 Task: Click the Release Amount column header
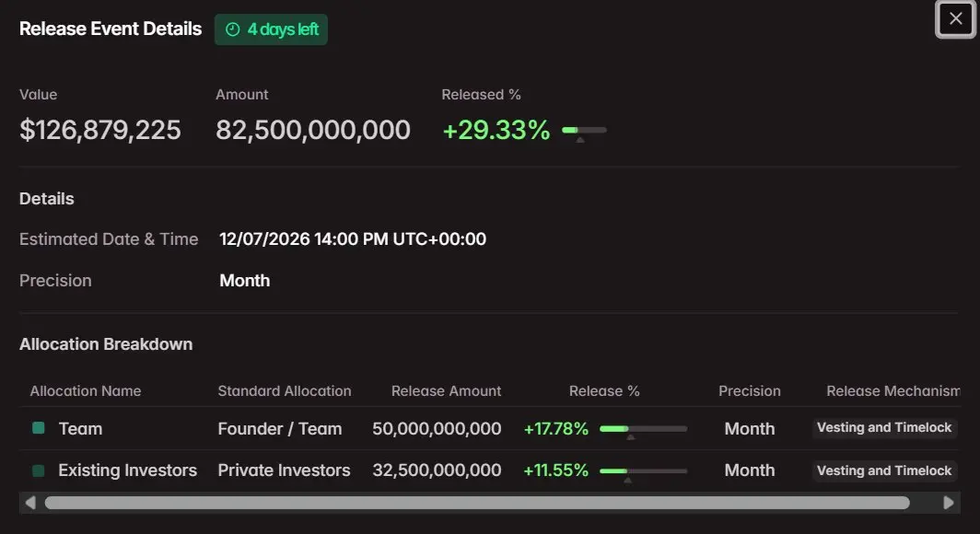coord(446,391)
